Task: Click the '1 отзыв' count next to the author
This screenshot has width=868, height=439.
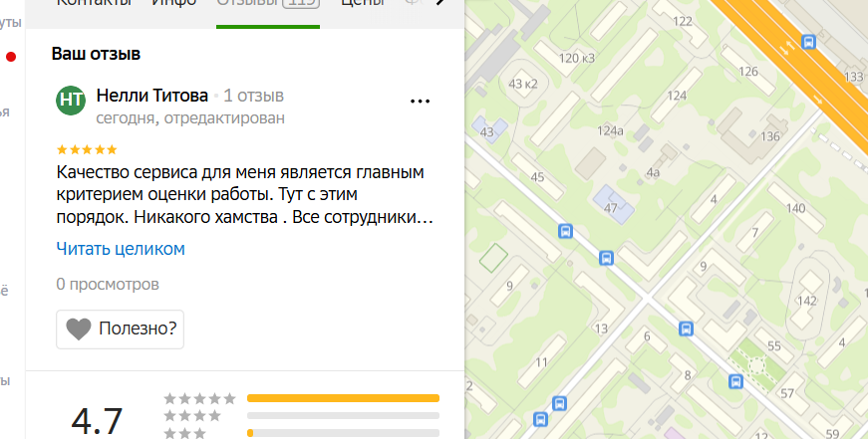Action: tap(253, 96)
